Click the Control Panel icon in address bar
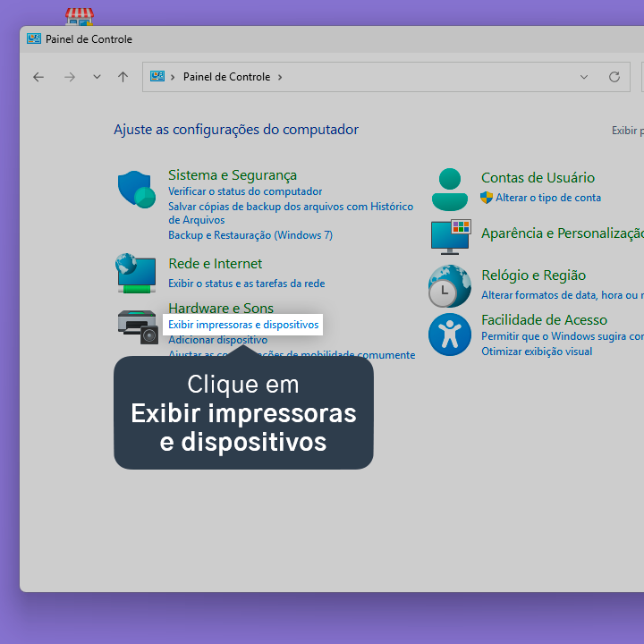Screen dimensions: 644x644 coord(157,76)
